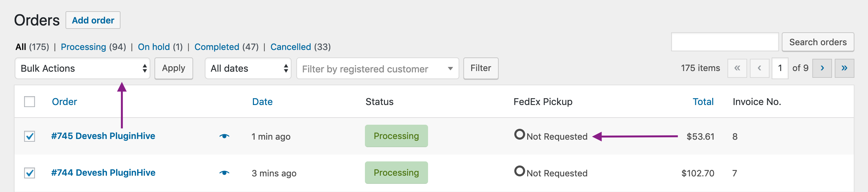Click the previous page arrow
The width and height of the screenshot is (868, 192).
click(759, 68)
